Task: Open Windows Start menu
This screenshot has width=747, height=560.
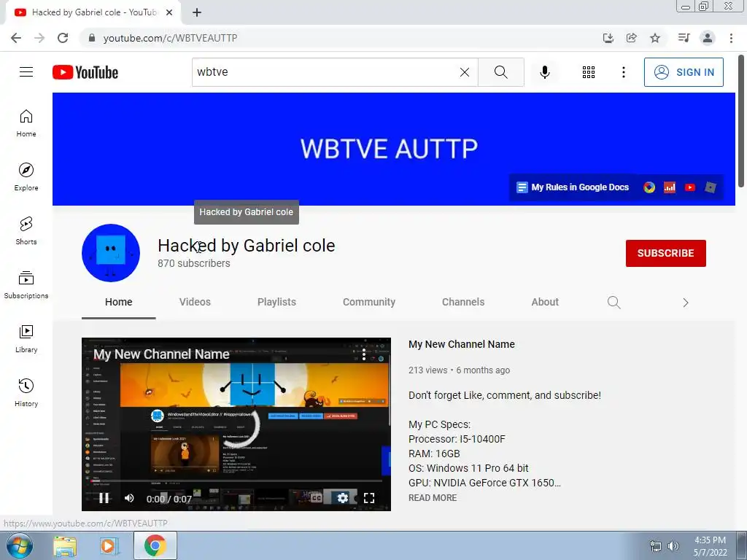Action: click(20, 545)
